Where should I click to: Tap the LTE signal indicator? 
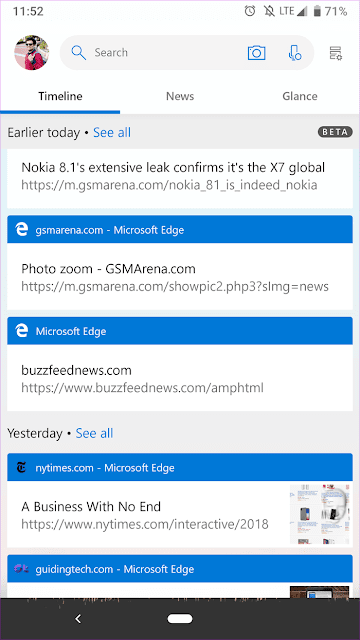293,11
